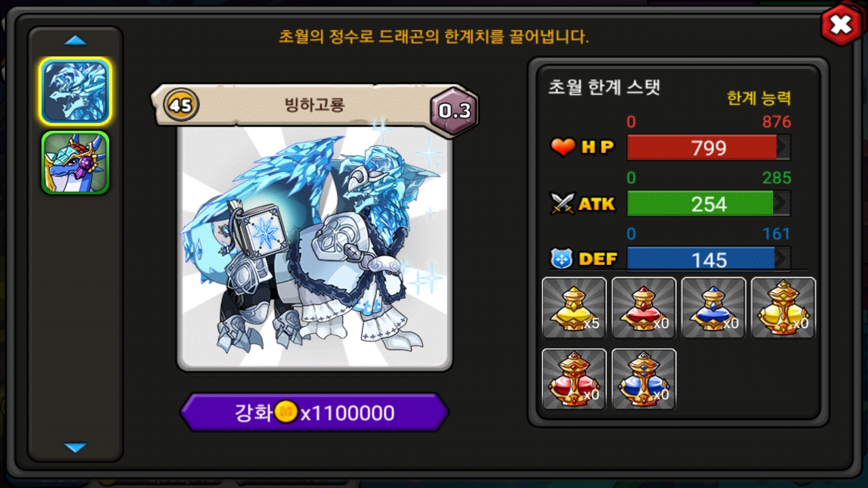Click the red HP bar showing 799

coord(709,147)
